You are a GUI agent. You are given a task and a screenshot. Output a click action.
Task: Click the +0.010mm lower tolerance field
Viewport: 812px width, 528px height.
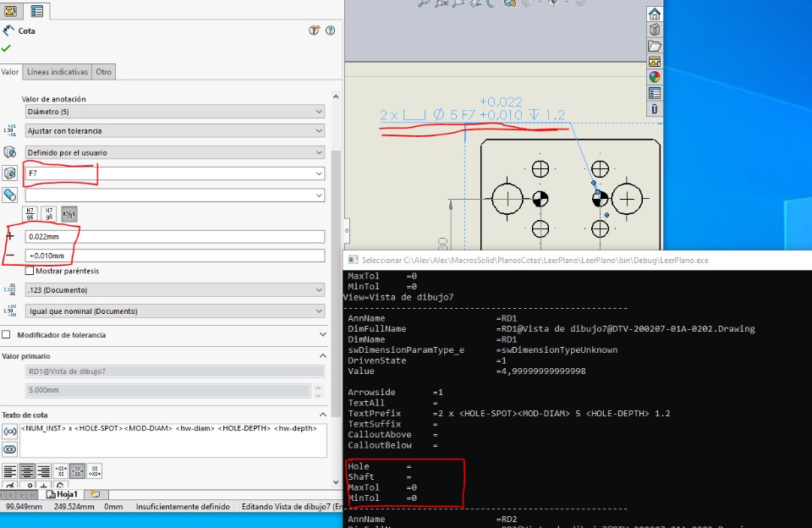pos(175,256)
